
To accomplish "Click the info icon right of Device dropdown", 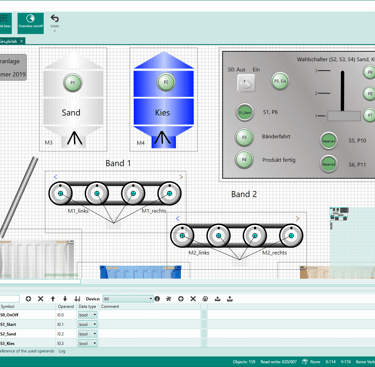I will (157, 299).
